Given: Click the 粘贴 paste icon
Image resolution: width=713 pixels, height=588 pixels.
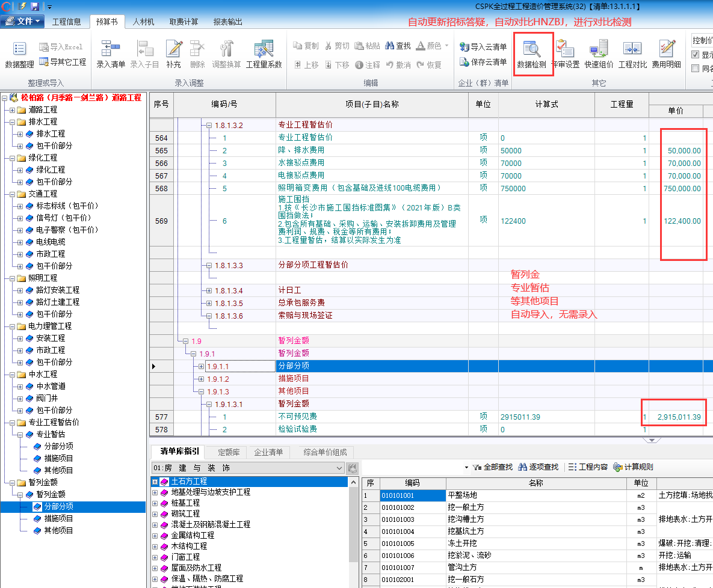Looking at the screenshot, I should [x=359, y=46].
